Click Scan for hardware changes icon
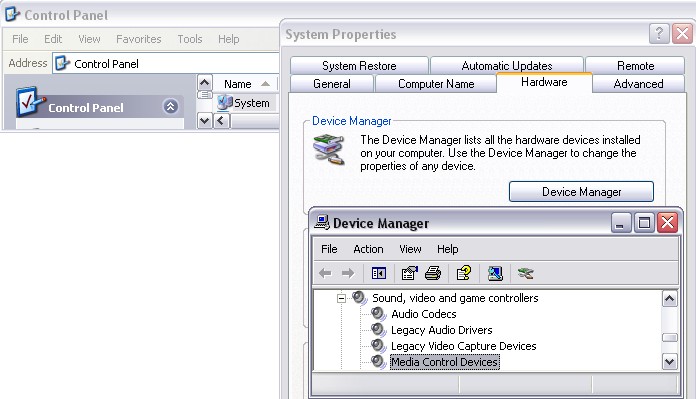Image resolution: width=696 pixels, height=399 pixels. (495, 273)
